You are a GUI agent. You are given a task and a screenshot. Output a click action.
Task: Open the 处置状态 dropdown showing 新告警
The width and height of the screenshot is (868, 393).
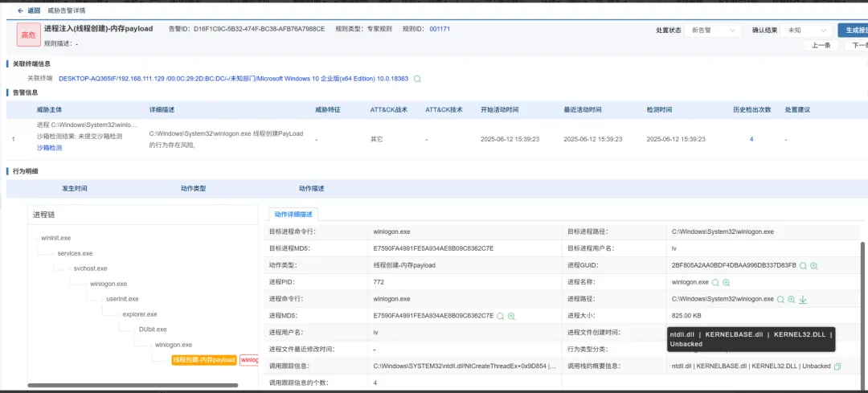click(x=712, y=31)
